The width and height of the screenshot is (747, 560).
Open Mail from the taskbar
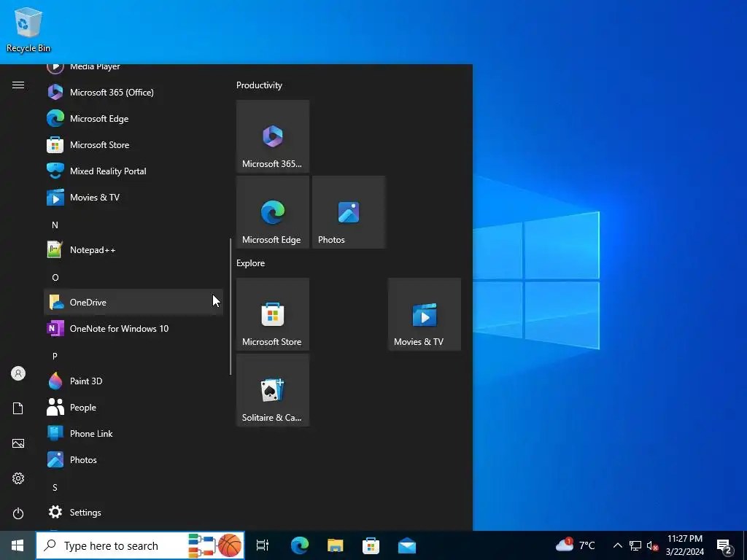(407, 545)
